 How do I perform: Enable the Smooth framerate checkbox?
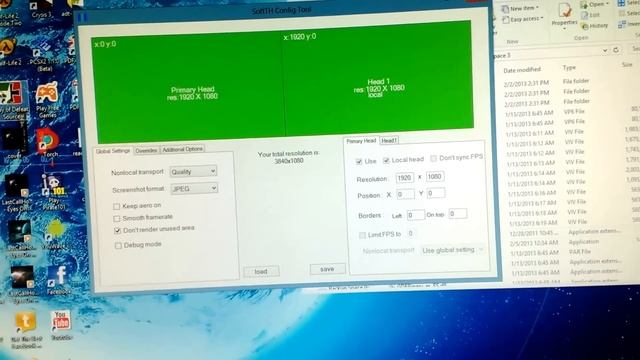coord(117,218)
